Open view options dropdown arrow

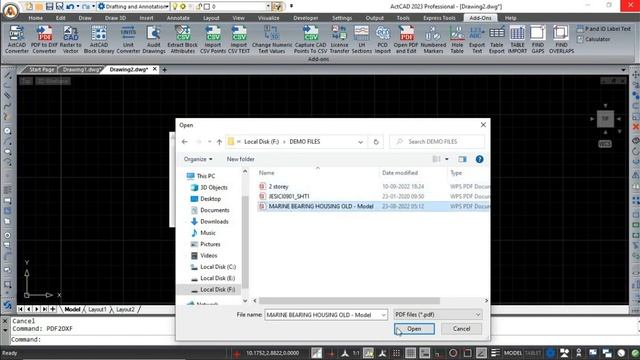tap(447, 159)
